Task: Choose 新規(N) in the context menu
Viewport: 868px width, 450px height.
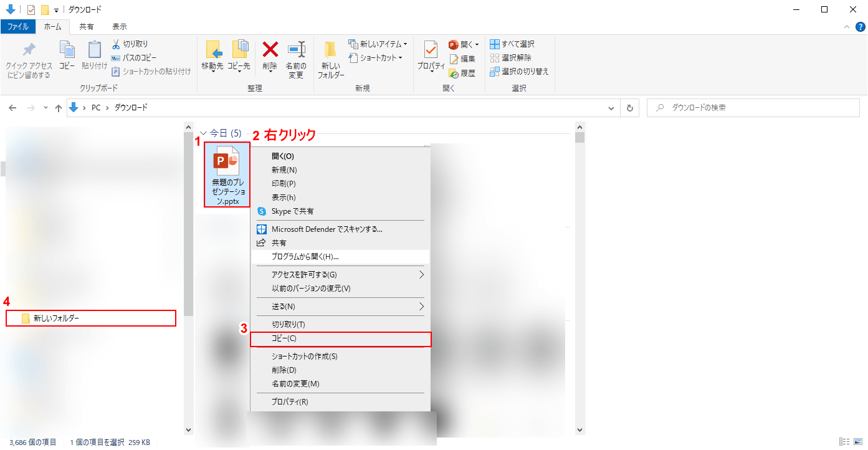Action: pyautogui.click(x=340, y=170)
